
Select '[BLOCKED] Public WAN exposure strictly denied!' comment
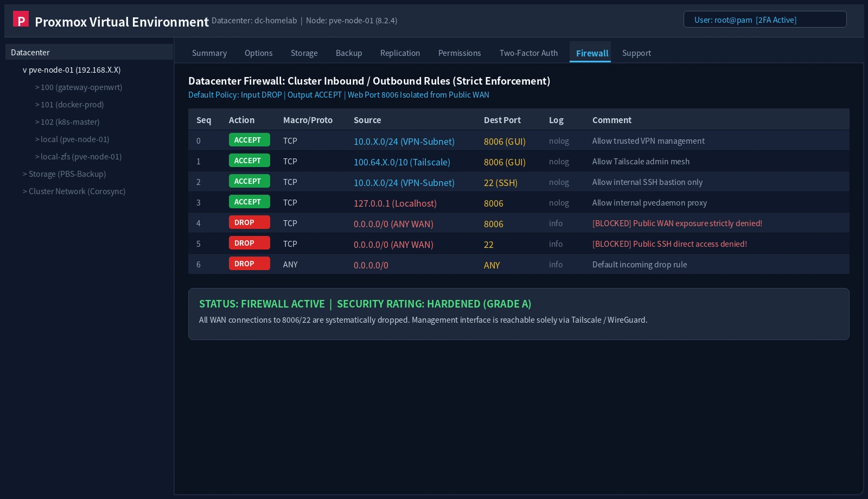677,223
